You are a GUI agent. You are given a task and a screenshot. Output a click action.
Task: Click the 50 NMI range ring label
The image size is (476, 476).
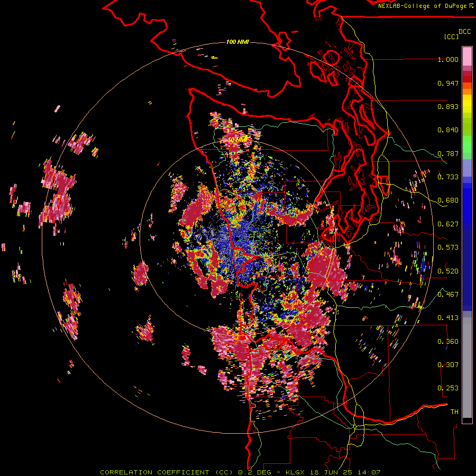point(237,140)
